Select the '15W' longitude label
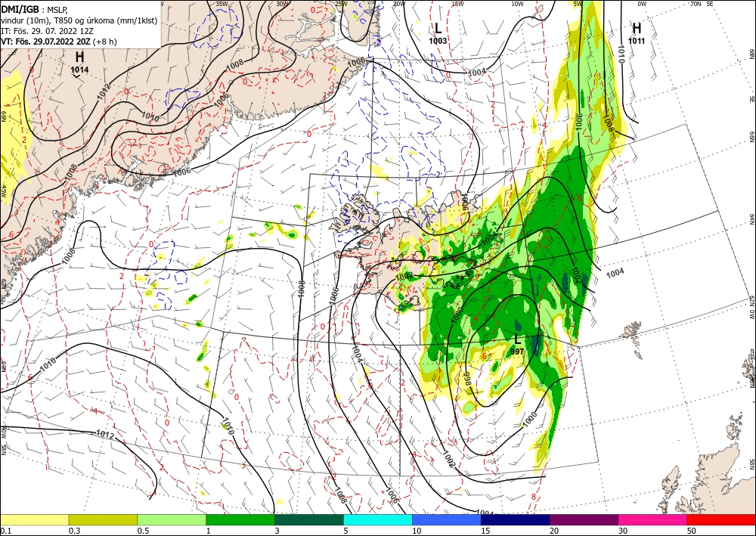The image size is (756, 536). coord(457,4)
